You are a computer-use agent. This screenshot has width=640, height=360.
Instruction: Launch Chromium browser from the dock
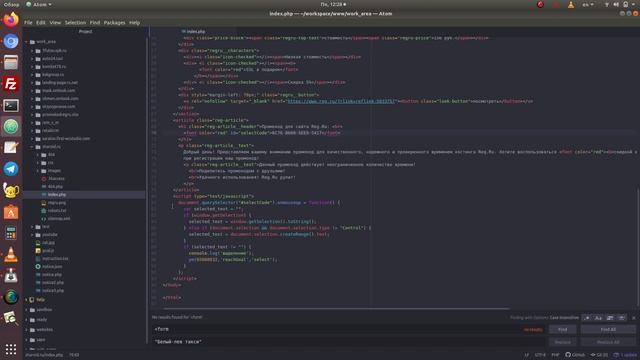[x=11, y=41]
